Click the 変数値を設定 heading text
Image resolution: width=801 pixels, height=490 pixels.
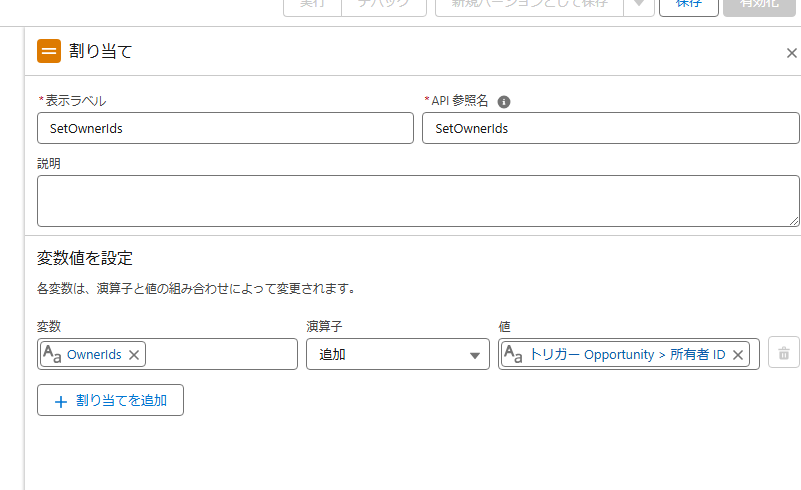click(x=85, y=258)
